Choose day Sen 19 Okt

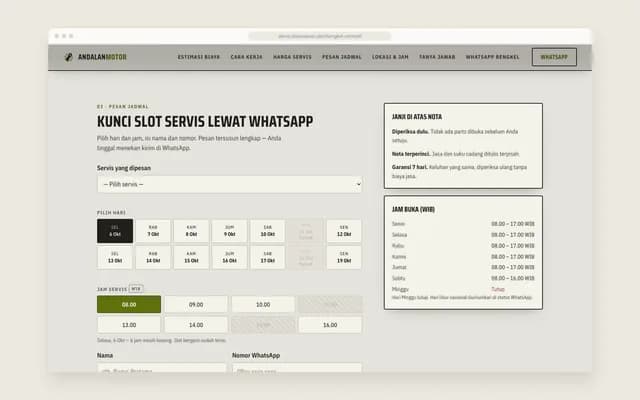click(344, 258)
